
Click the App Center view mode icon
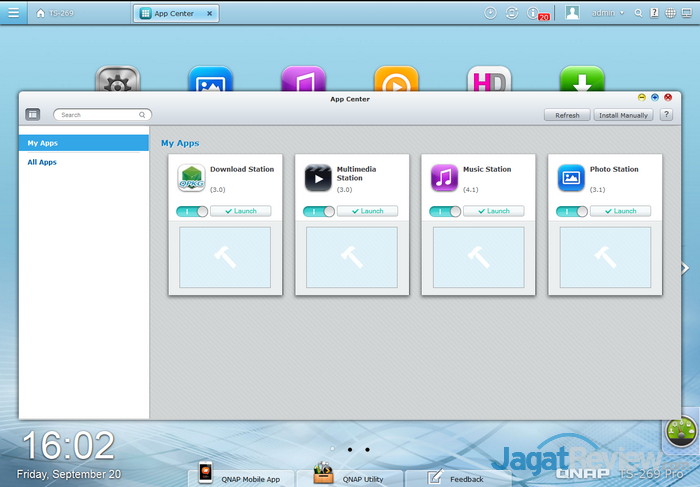33,115
